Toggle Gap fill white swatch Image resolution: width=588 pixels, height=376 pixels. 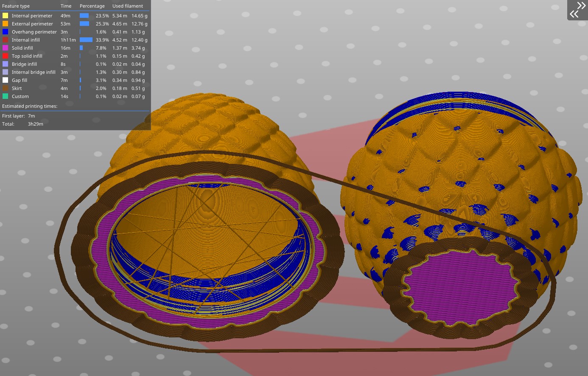[5, 80]
